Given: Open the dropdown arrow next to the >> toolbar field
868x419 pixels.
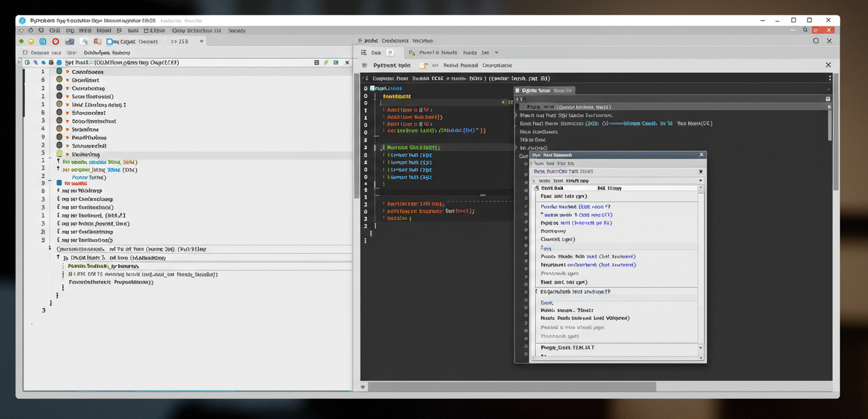Looking at the screenshot, I should click(x=202, y=42).
